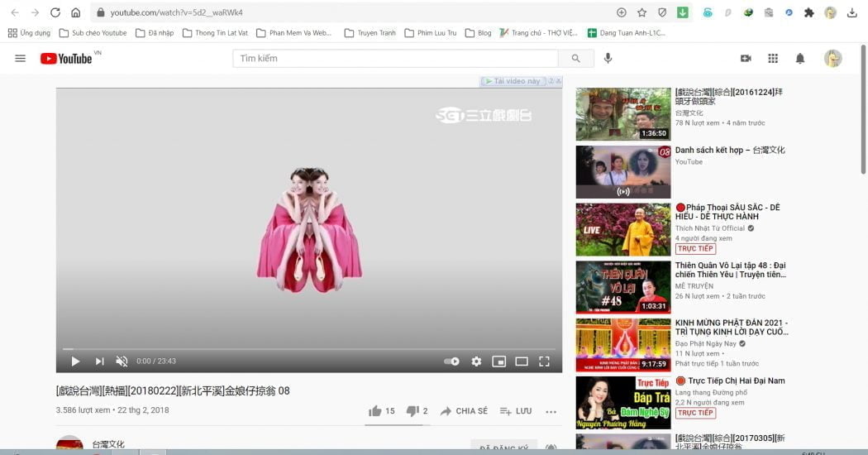Open the Blog bookmark folder
868x455 pixels.
(479, 33)
